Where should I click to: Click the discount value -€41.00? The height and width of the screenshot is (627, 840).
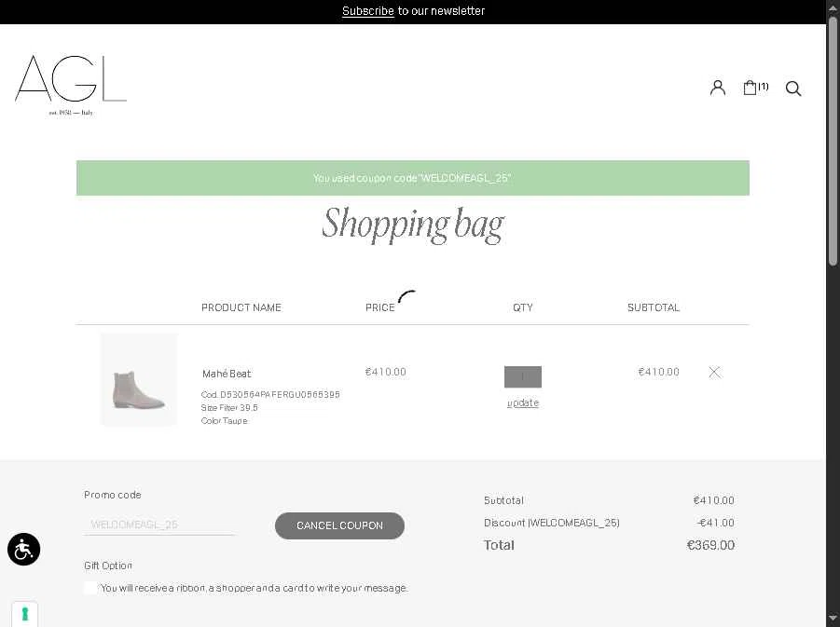tap(716, 523)
